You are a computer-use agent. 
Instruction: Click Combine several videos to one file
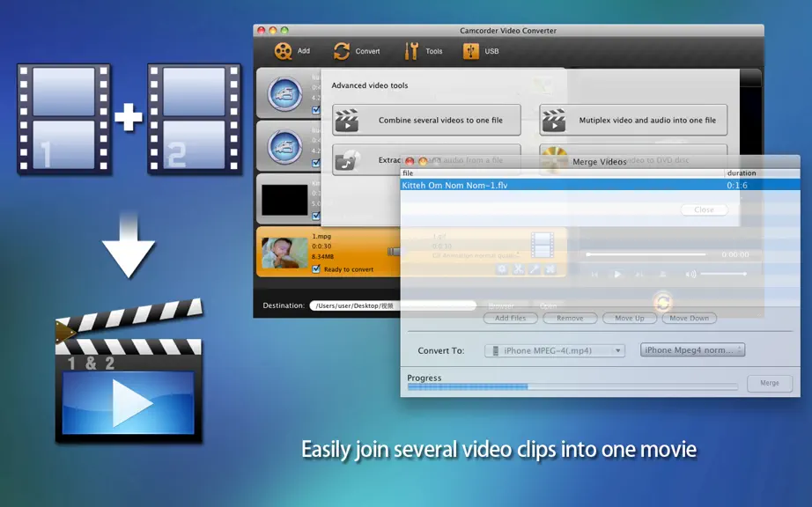(x=427, y=120)
